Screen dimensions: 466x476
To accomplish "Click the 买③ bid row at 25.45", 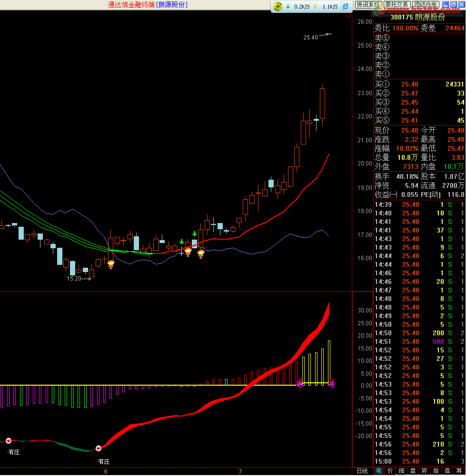I will (x=419, y=103).
